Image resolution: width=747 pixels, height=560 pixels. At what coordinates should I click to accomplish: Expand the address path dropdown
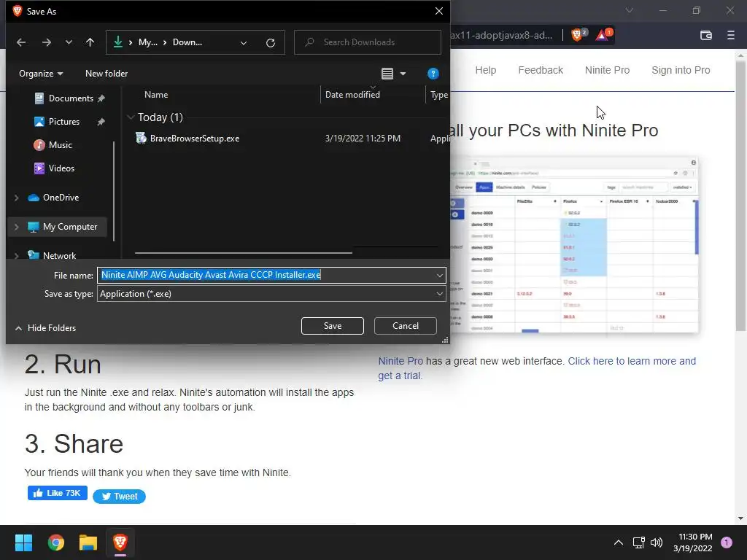coord(244,43)
